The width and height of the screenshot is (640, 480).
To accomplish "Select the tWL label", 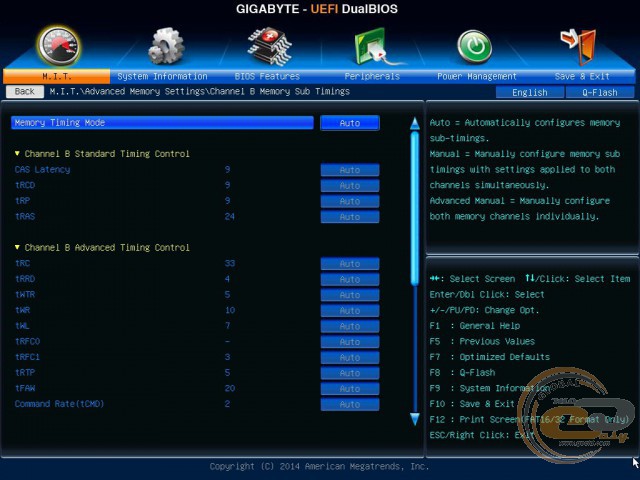I will (22, 326).
